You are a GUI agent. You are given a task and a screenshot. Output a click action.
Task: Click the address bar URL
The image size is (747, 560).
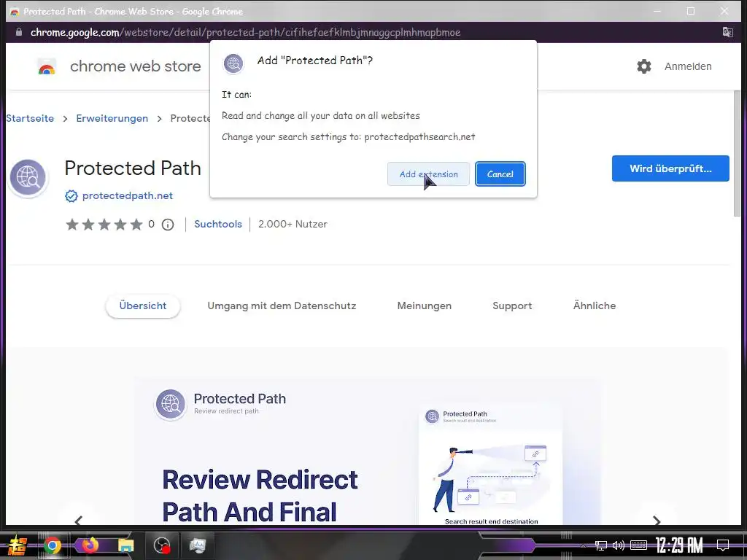coord(245,32)
